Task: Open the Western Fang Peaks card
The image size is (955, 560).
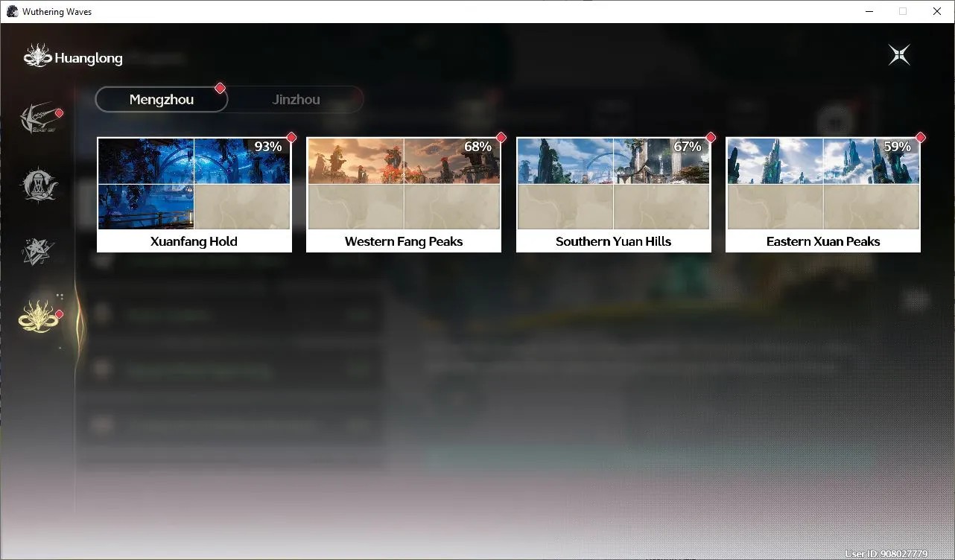Action: tap(404, 195)
